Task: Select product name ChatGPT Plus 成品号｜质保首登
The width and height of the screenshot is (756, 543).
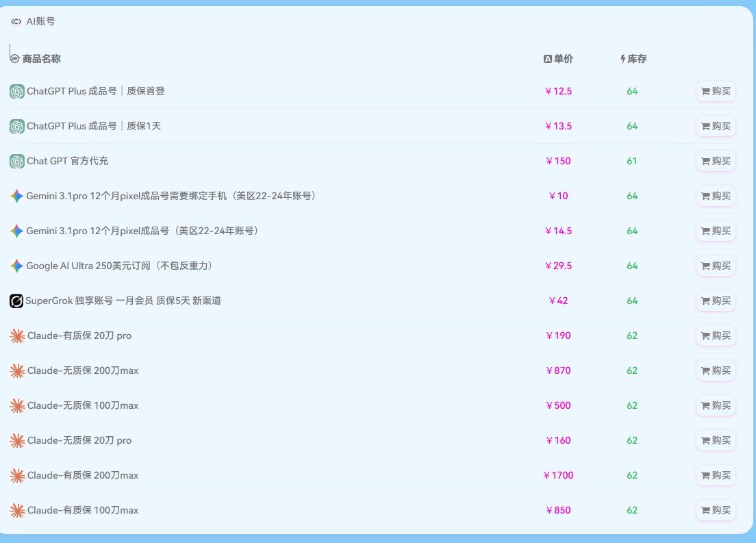Action: (95, 91)
